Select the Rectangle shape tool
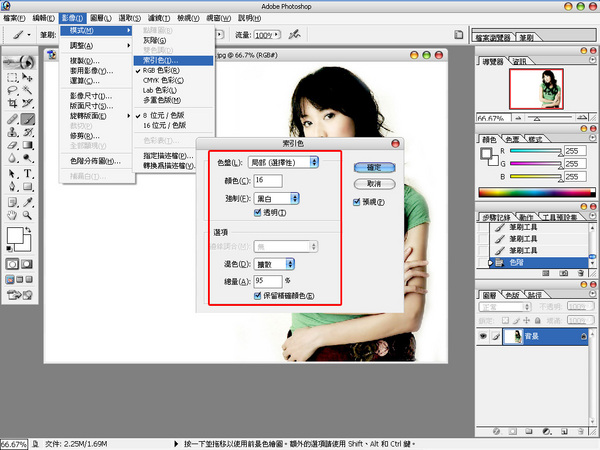The width and height of the screenshot is (600, 450). pos(28,186)
